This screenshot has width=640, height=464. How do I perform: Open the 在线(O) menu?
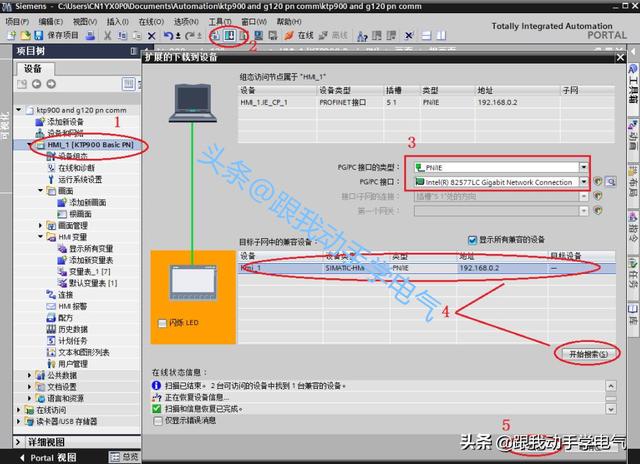pyautogui.click(x=151, y=22)
